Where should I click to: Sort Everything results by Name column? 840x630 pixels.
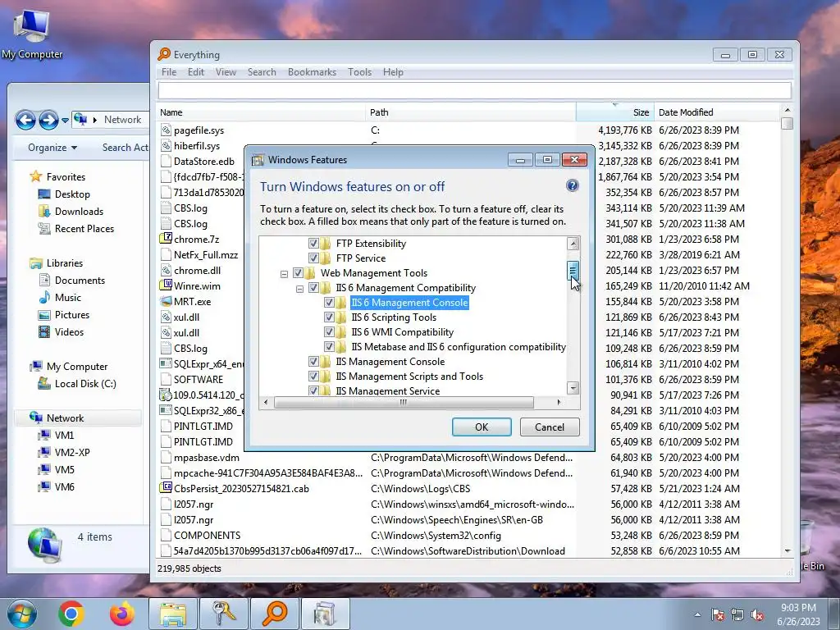pyautogui.click(x=262, y=112)
